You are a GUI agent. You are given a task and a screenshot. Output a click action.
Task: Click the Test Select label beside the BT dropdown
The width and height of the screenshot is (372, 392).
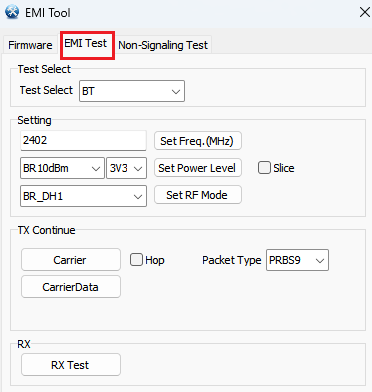46,90
